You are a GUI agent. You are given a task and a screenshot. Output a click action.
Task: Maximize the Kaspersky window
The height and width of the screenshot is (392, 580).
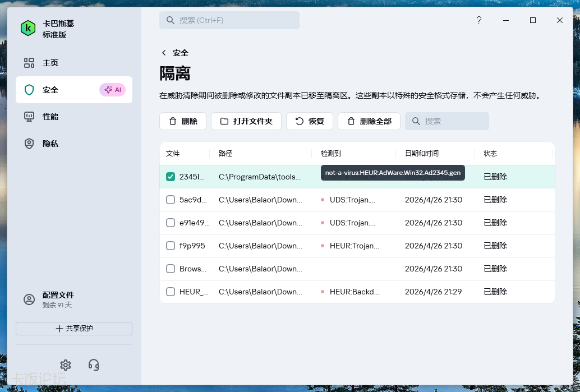(x=533, y=20)
